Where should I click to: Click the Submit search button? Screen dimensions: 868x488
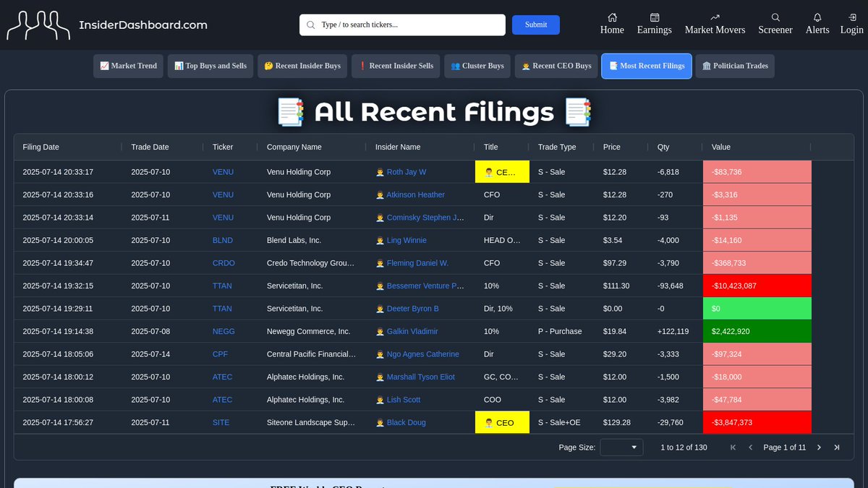(x=536, y=25)
